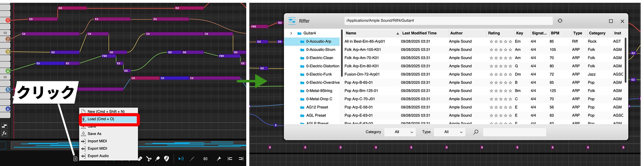Click the tempo value 80

pyautogui.click(x=205, y=159)
